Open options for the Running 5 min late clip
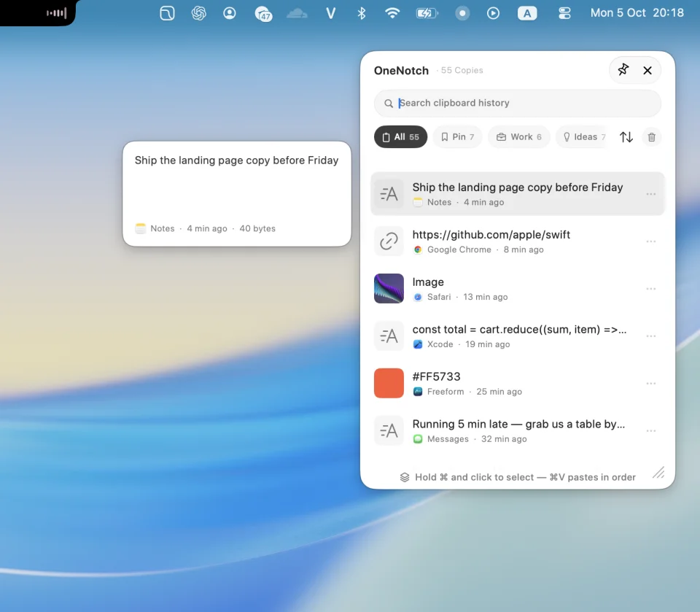 pyautogui.click(x=651, y=430)
